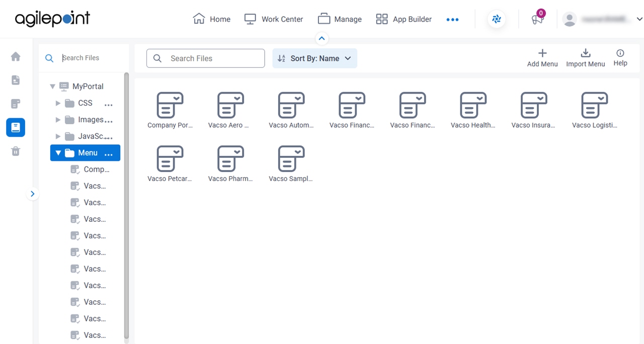Image resolution: width=644 pixels, height=344 pixels.
Task: Open the Sort By: Name dropdown
Action: point(314,58)
